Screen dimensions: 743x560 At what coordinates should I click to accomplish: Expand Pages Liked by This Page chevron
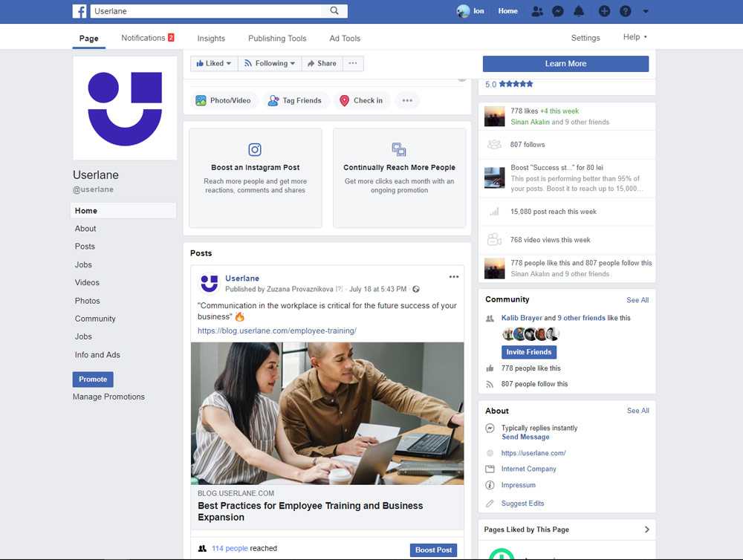click(x=647, y=530)
